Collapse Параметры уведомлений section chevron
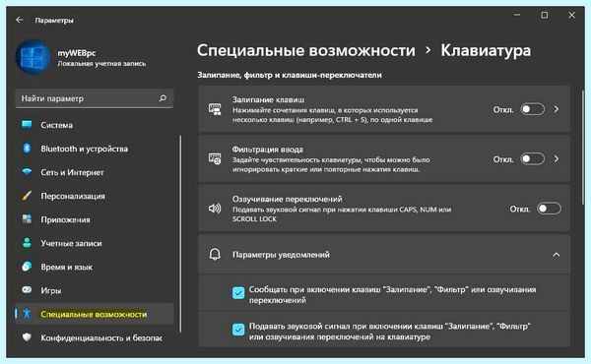The height and width of the screenshot is (364, 591). (557, 255)
